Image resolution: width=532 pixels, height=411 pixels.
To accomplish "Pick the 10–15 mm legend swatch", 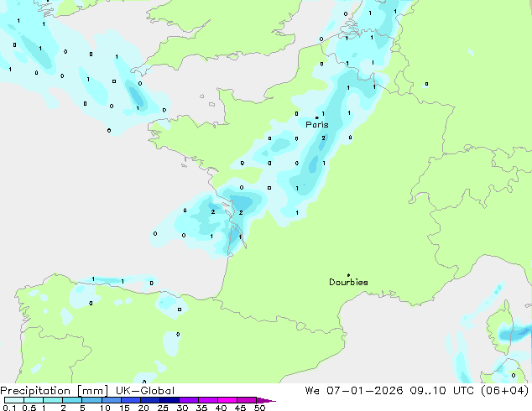I will pos(111,400).
